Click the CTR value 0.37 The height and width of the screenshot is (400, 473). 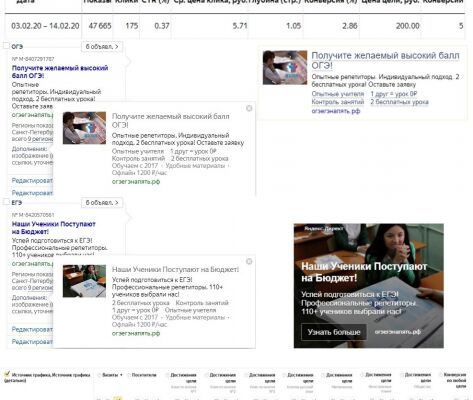click(x=162, y=26)
